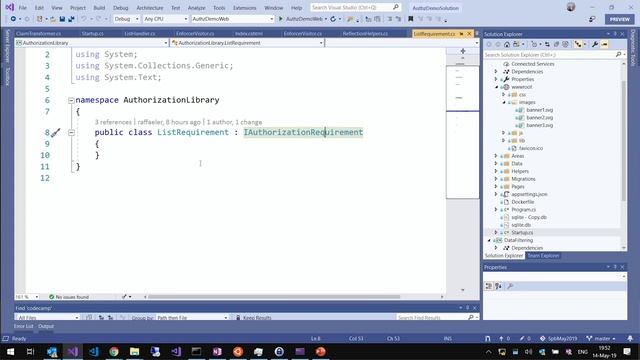Image resolution: width=640 pixels, height=360 pixels.
Task: Collapse the wwwroot folder node
Action: click(496, 87)
